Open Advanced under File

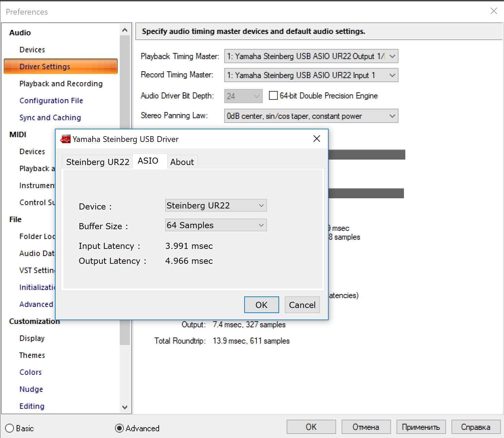(x=36, y=304)
